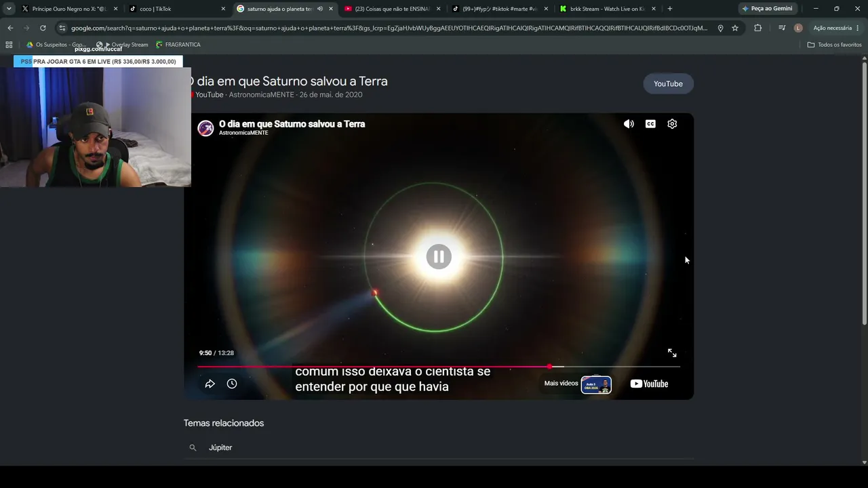
Task: Open the Chrome three-dot menu
Action: 858,28
